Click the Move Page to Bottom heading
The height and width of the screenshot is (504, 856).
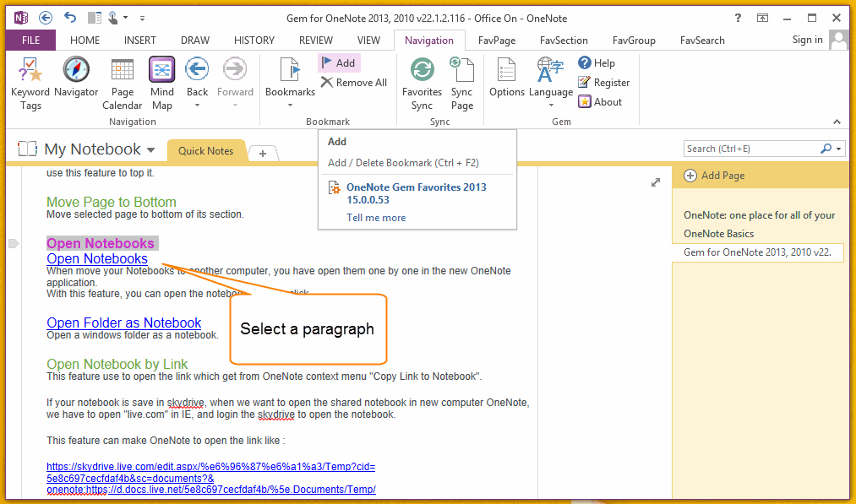112,202
